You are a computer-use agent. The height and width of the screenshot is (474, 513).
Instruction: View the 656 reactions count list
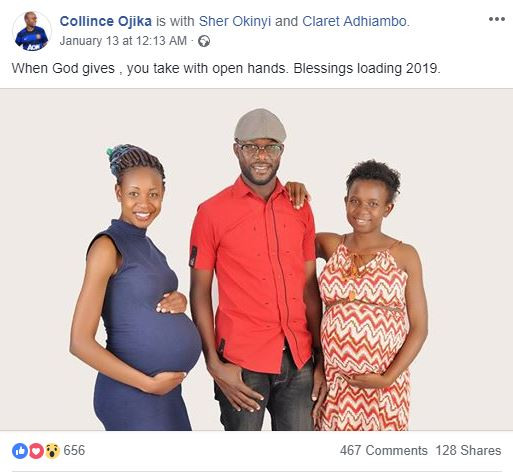point(74,451)
